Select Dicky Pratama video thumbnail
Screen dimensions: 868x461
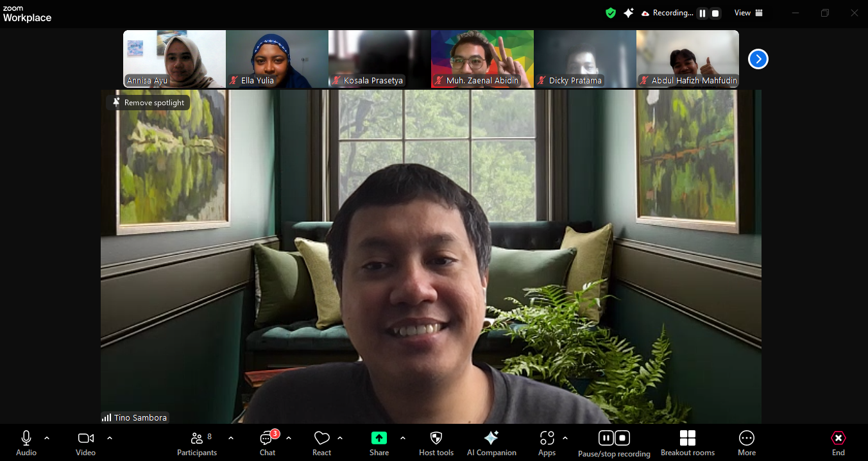pyautogui.click(x=585, y=59)
